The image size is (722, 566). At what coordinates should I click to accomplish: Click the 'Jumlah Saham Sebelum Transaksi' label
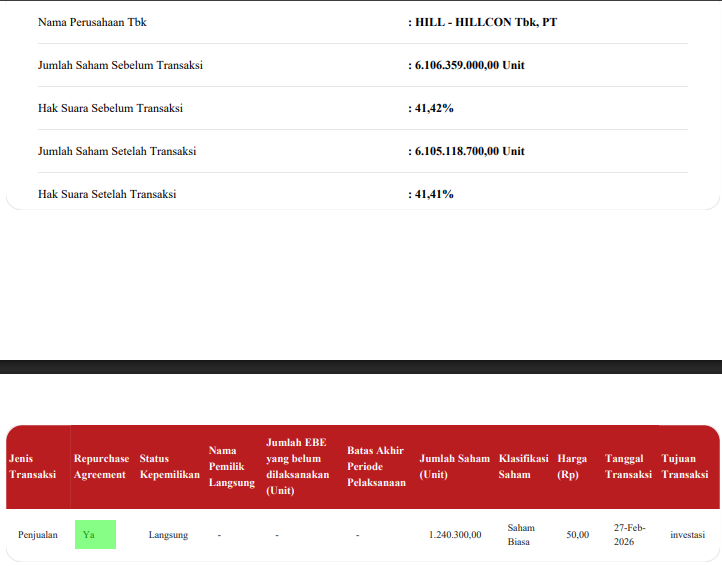pos(120,65)
